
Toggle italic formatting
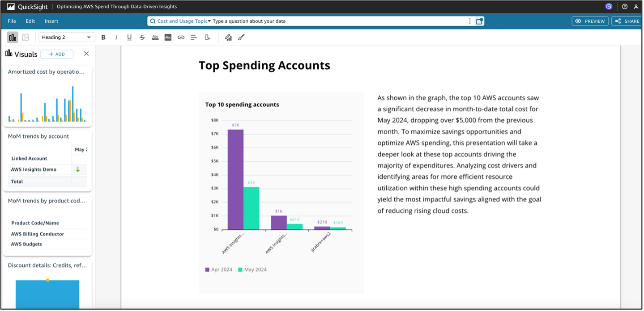[x=116, y=38]
